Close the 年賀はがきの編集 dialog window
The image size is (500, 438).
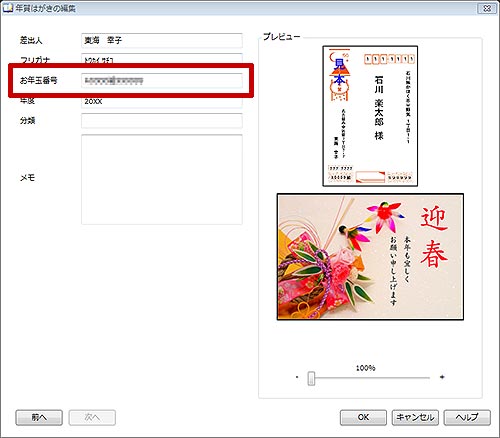pyautogui.click(x=487, y=8)
